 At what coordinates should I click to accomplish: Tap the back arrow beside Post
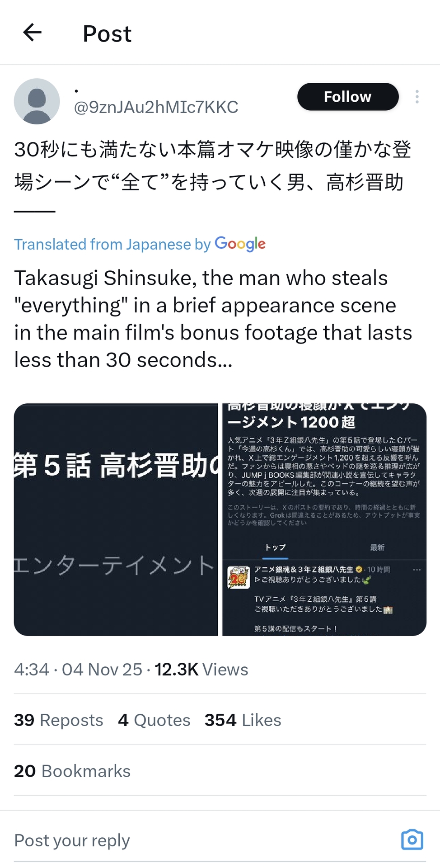[32, 33]
